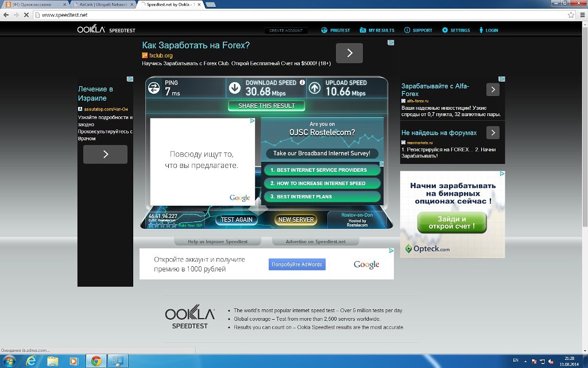Click the upload speed arrow icon

point(315,88)
